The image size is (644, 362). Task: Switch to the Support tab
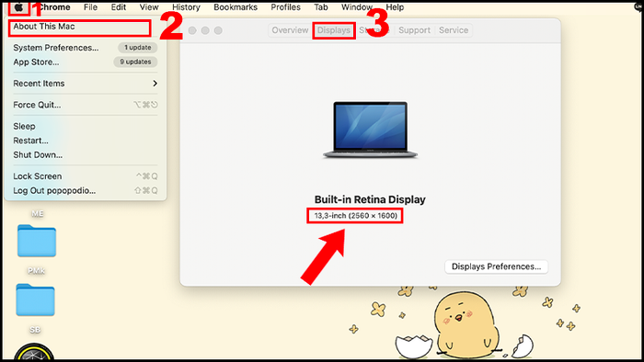414,30
